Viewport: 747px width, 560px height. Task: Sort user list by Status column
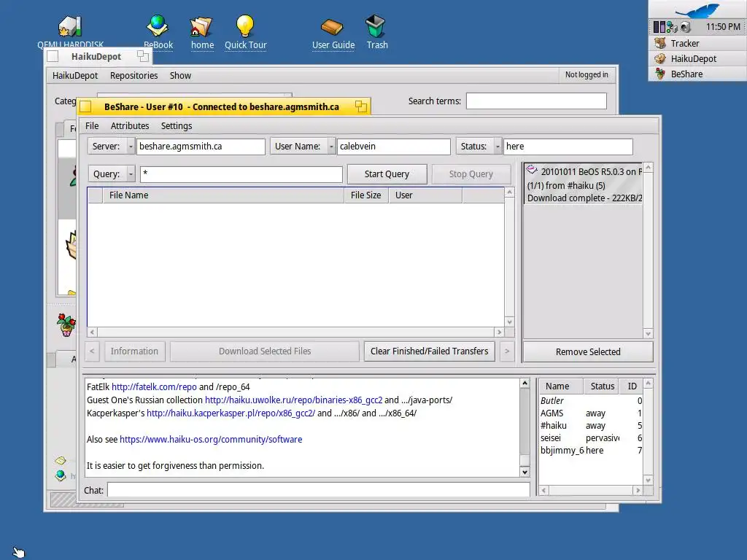pyautogui.click(x=602, y=386)
